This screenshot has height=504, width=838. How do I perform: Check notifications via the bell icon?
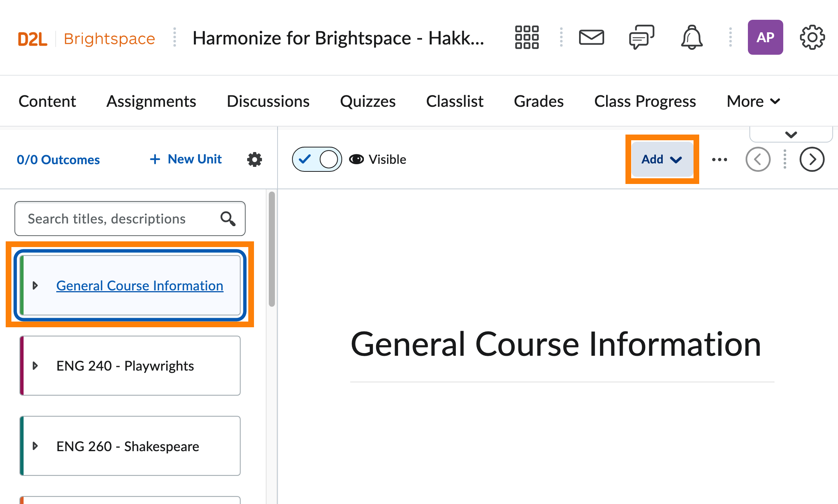coord(692,37)
